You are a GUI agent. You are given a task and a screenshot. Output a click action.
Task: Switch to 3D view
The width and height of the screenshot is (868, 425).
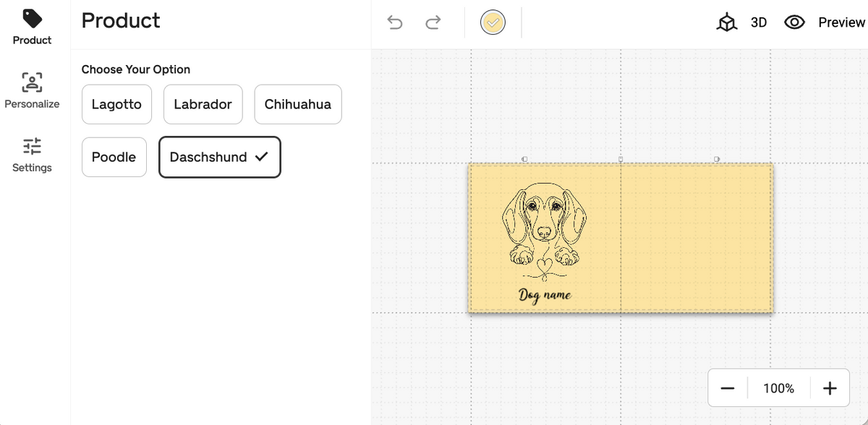click(741, 22)
